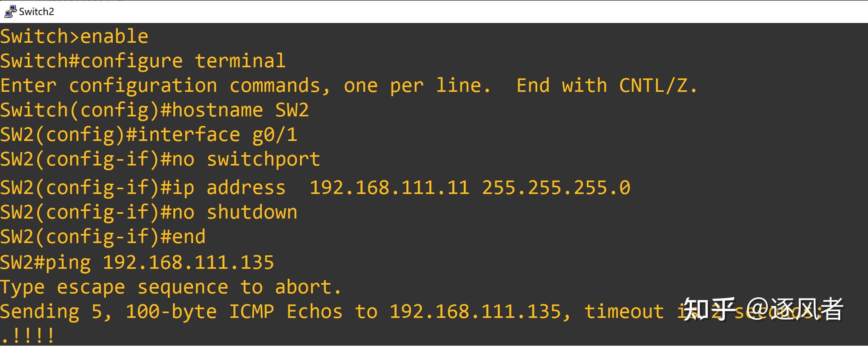Click the ".!!!!" ping result line
868x346 pixels.
(x=28, y=336)
